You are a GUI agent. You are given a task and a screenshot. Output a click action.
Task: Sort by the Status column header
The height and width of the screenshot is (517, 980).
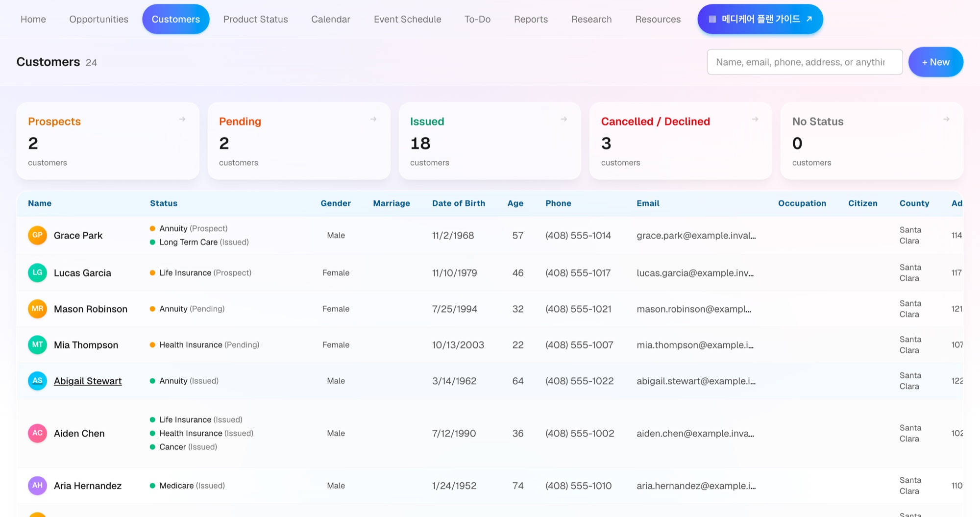pyautogui.click(x=164, y=203)
